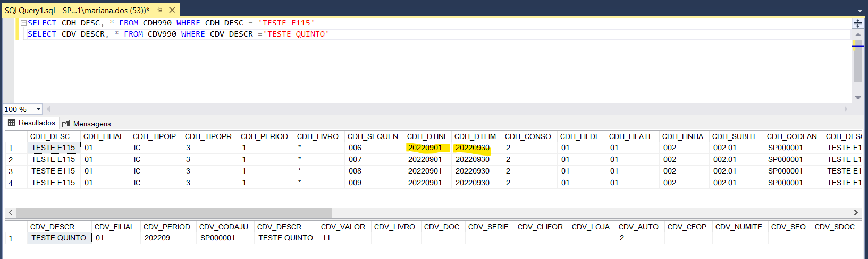The width and height of the screenshot is (868, 259).
Task: Collapse the SELECT statement outline region
Action: coord(23,23)
